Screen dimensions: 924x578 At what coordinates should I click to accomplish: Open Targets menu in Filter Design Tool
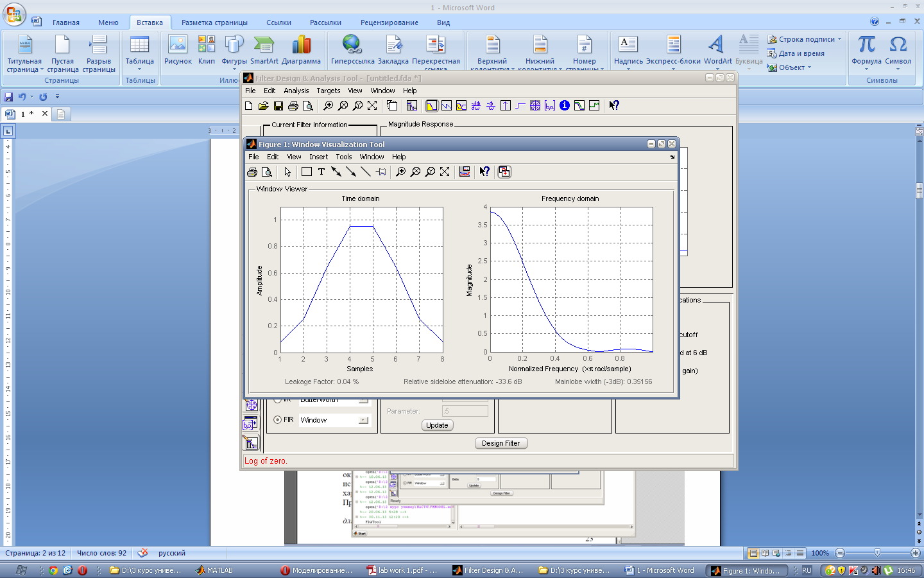point(328,91)
